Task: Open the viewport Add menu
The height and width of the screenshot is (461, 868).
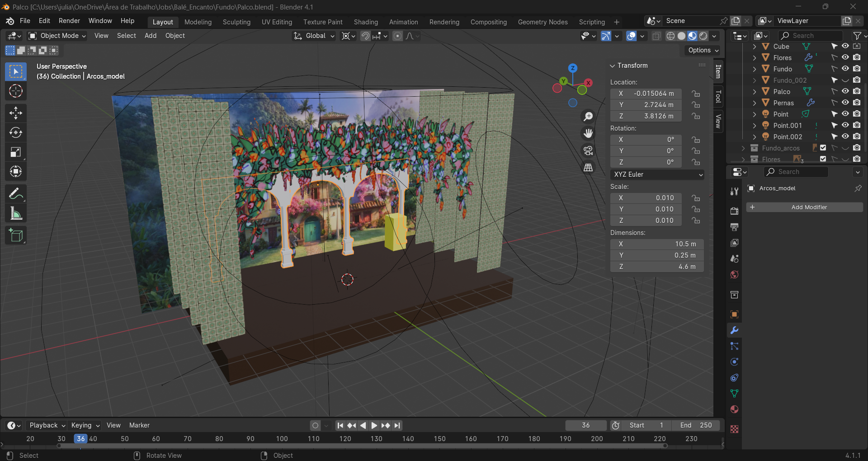Action: click(x=150, y=36)
